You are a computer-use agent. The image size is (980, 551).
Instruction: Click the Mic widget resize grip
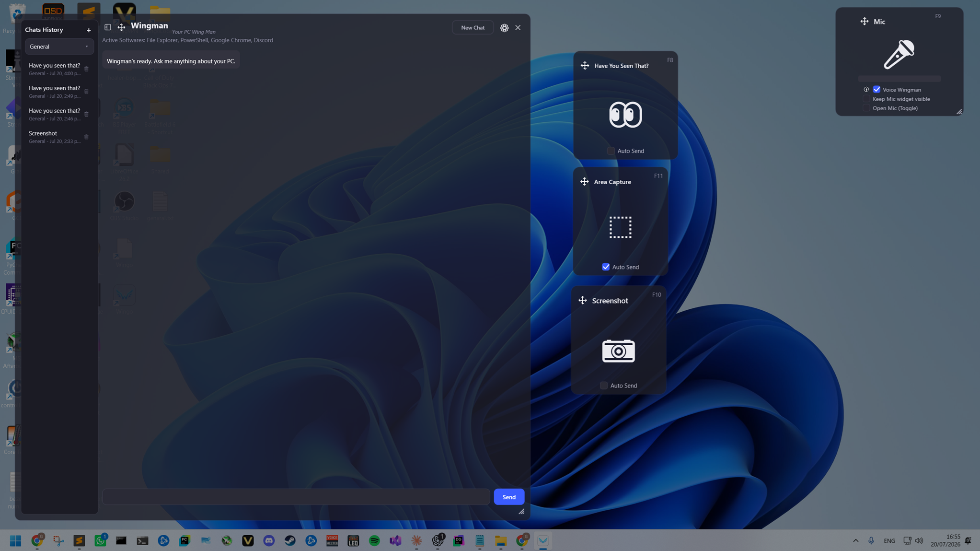coord(959,112)
